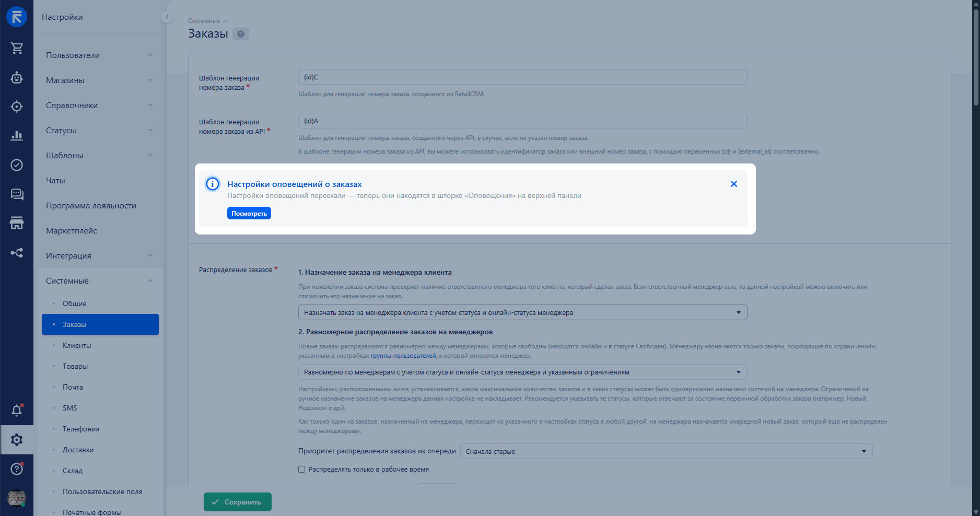980x516 pixels.
Task: Enable 'Распределять только в рабочее время' checkbox
Action: point(301,470)
